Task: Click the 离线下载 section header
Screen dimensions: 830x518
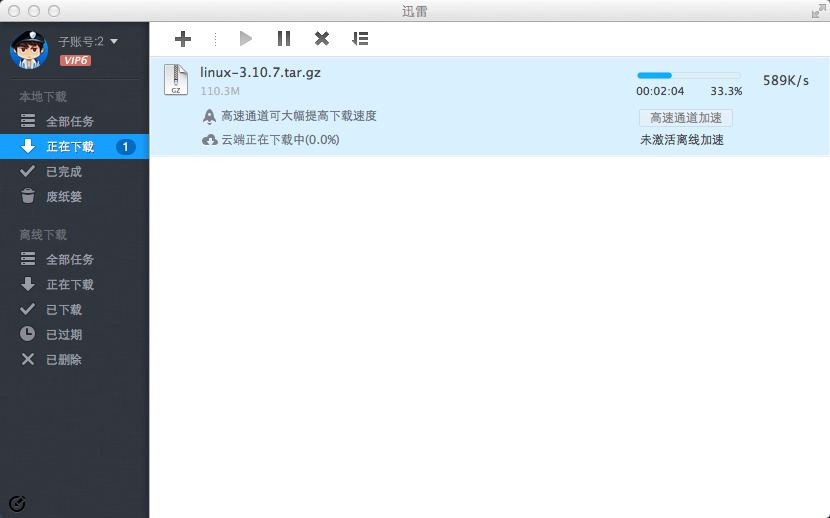Action: [x=43, y=234]
